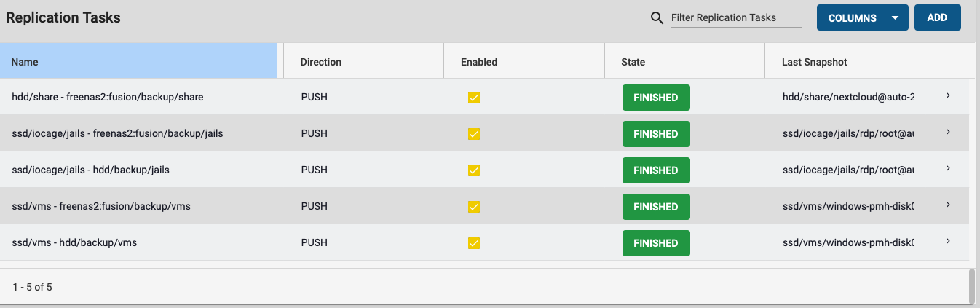Sort by the Direction column header
Image resolution: width=980 pixels, height=308 pixels.
point(321,62)
